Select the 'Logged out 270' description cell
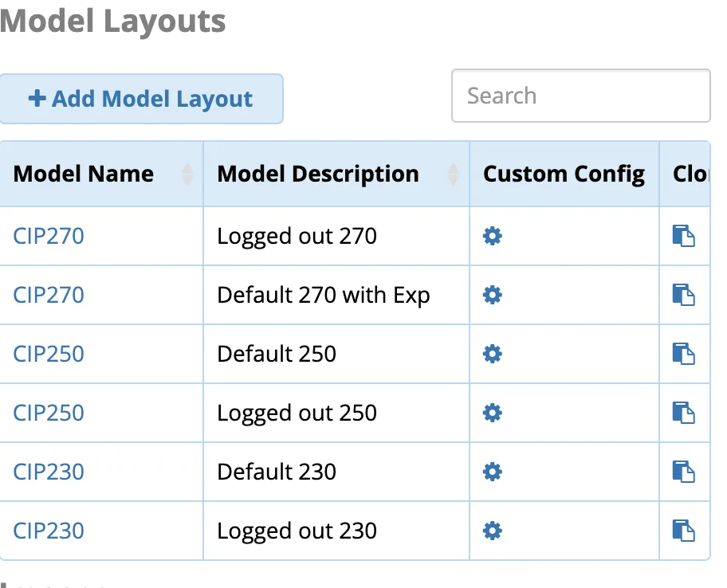This screenshot has height=588, width=727. (x=336, y=236)
